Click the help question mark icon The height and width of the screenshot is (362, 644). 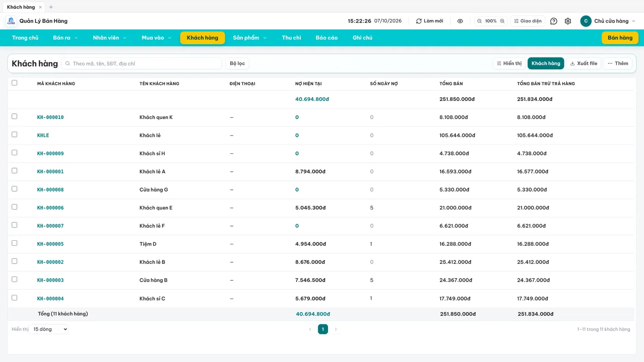pyautogui.click(x=554, y=21)
